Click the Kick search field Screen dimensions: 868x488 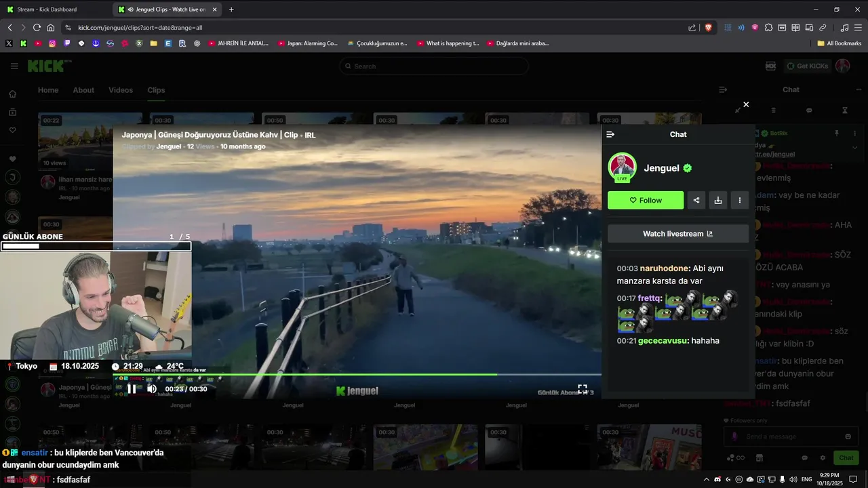click(434, 66)
